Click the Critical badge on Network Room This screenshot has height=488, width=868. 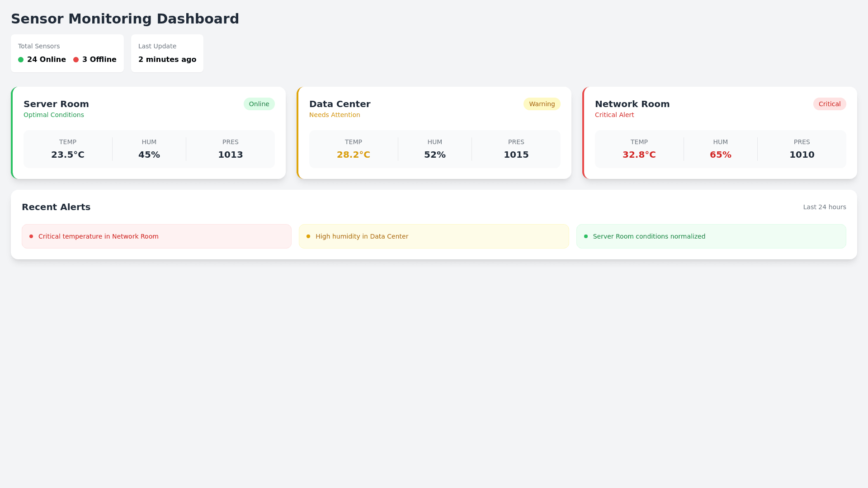pyautogui.click(x=829, y=104)
